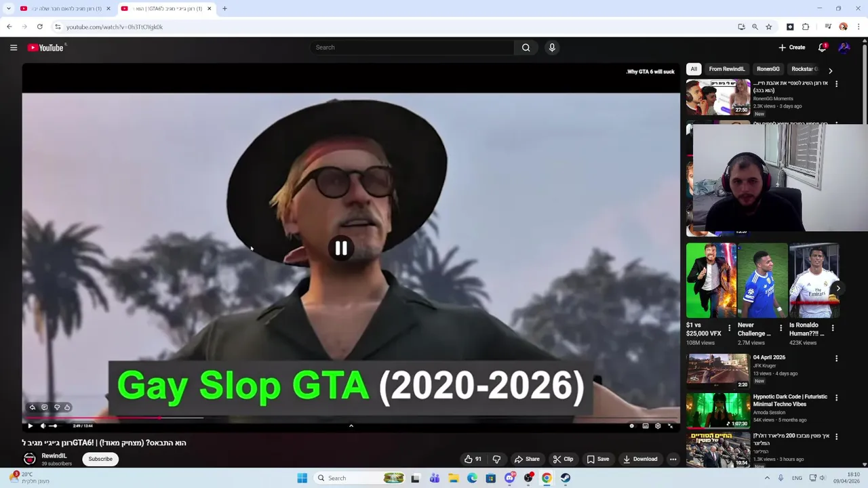
Task: Click the like icon in video overlay
Action: point(67,407)
